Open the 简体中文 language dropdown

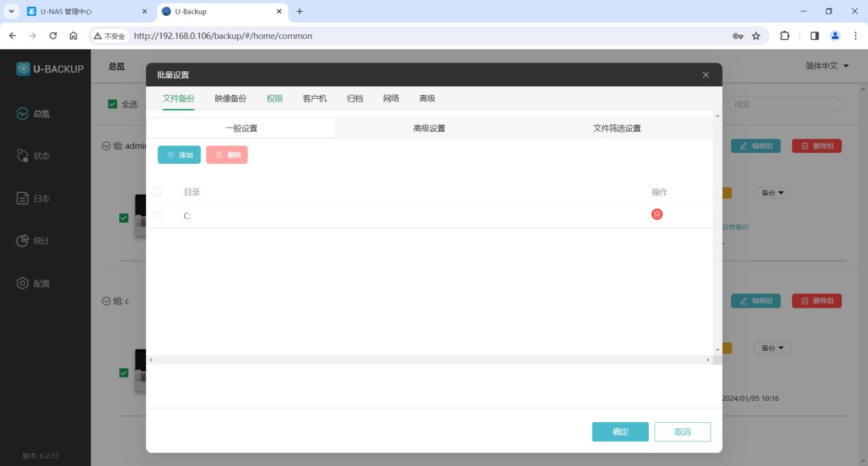click(x=828, y=66)
